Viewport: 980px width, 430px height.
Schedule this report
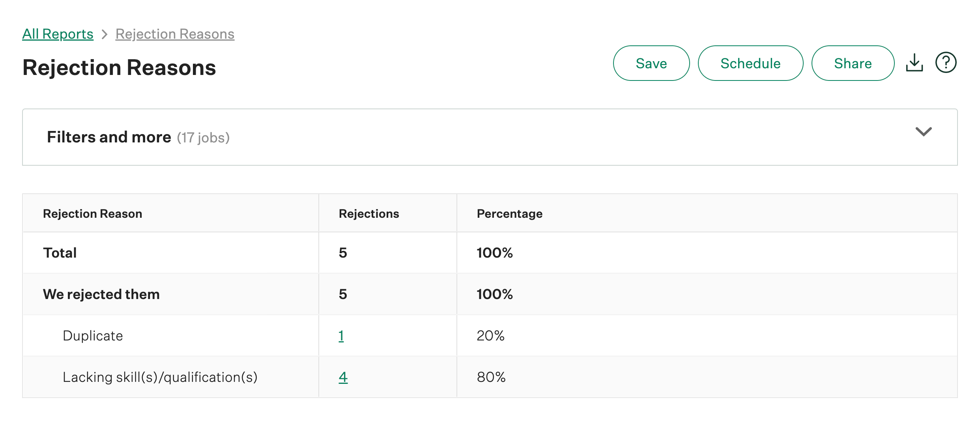[x=750, y=63]
